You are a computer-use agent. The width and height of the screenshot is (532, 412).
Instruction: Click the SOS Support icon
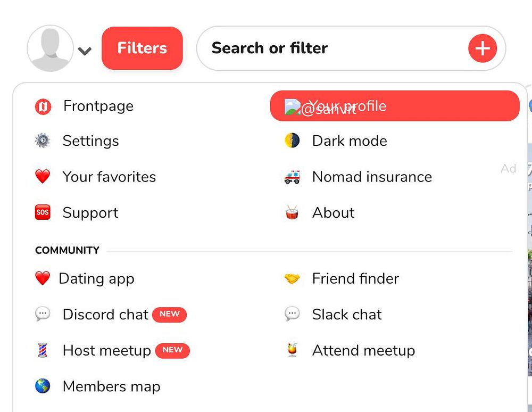pyautogui.click(x=43, y=213)
